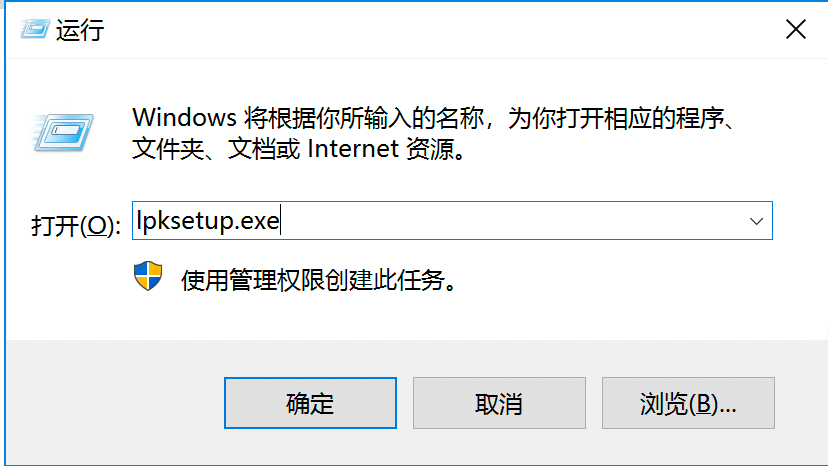Click empty space inside the 打开 input box
Screen dimensions: 828x466
(500, 222)
